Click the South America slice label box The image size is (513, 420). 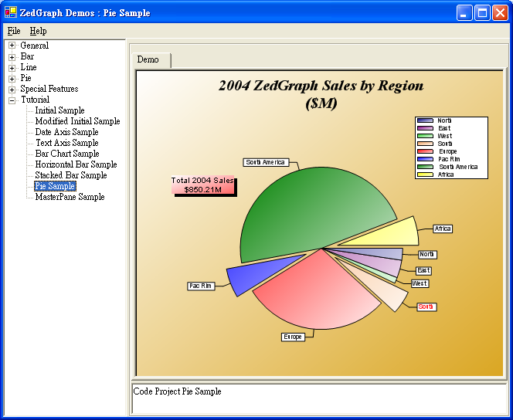266,162
